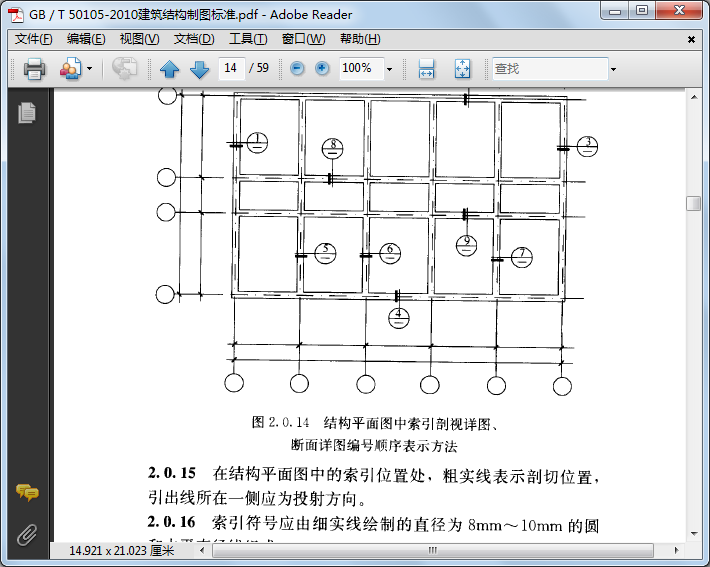
Task: Open the 工具(T) menu
Action: coord(248,39)
